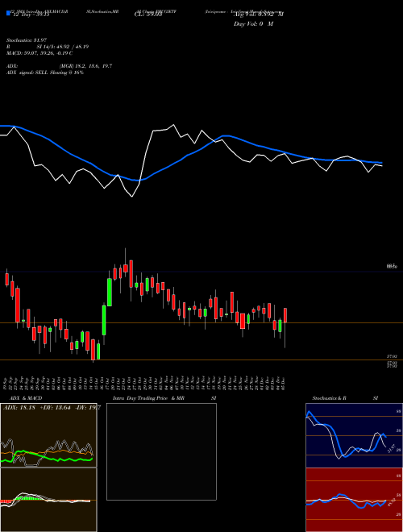Viewport: 403px width, 532px height.
Task: Open the MACD histogram mini chart
Action: [48, 500]
